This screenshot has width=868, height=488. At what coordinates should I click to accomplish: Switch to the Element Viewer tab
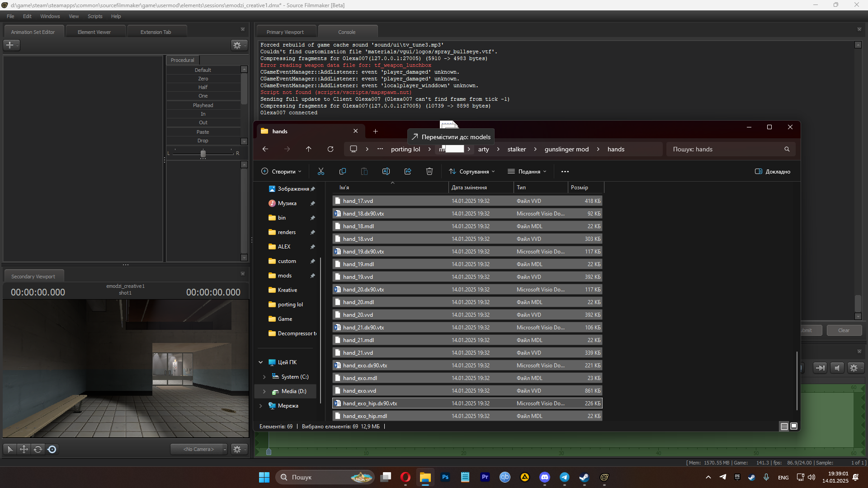pos(94,32)
